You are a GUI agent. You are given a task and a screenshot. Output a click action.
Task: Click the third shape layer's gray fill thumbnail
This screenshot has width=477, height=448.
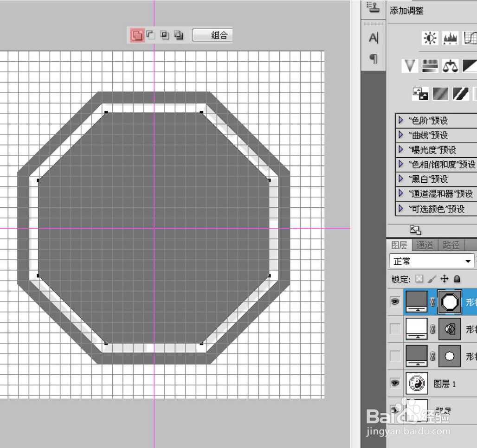tap(417, 356)
